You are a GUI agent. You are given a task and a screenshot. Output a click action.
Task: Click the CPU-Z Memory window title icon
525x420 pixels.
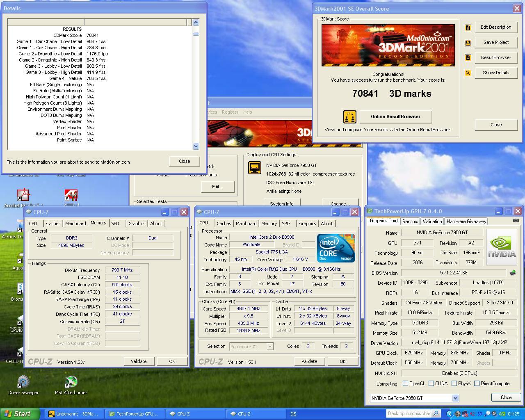[x=29, y=212]
